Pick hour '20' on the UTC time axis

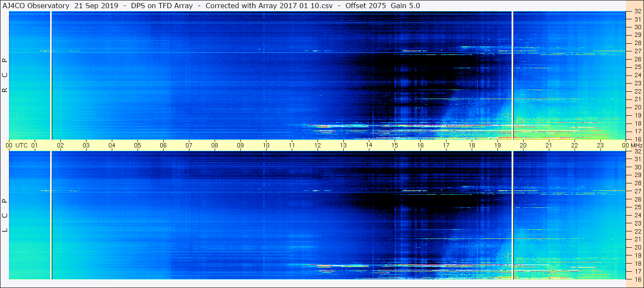tap(523, 145)
